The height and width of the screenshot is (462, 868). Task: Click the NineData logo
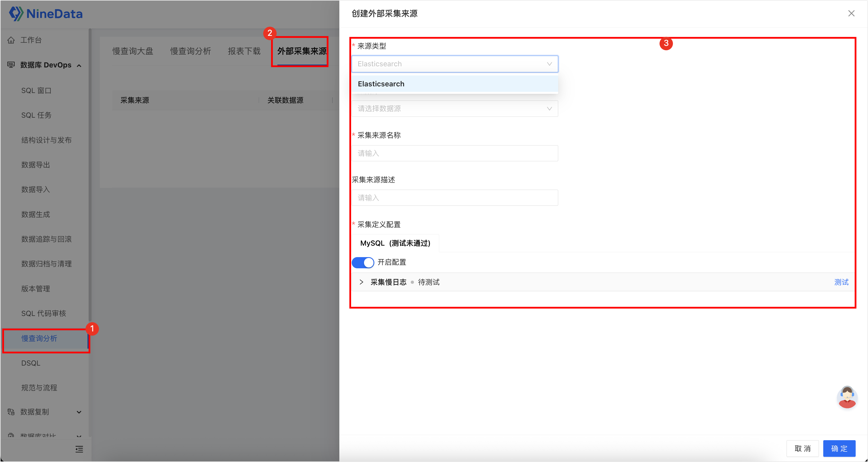point(46,14)
